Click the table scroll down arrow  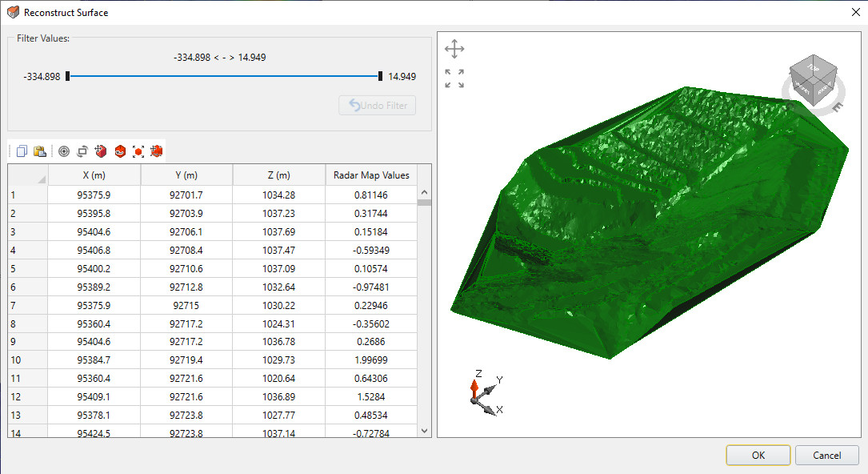point(424,431)
